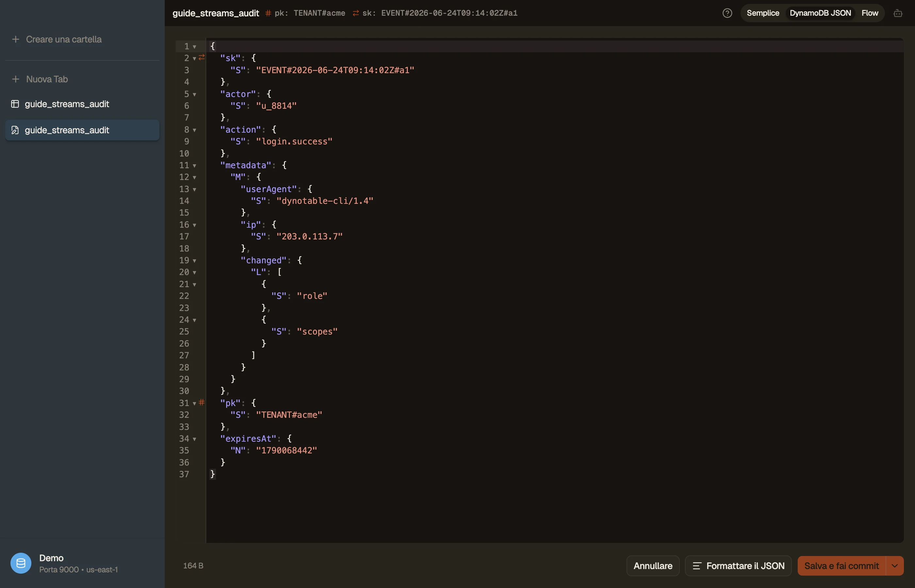Click Formattare il JSON
The width and height of the screenshot is (915, 588).
[x=738, y=566]
